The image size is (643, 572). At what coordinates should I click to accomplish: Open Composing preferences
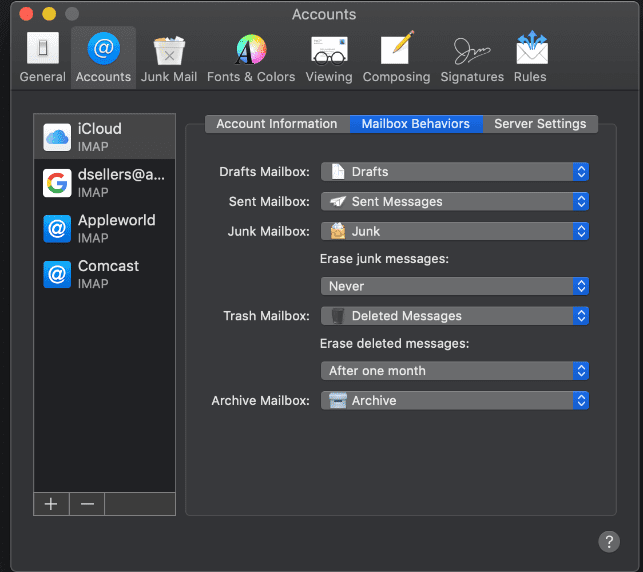pos(396,58)
